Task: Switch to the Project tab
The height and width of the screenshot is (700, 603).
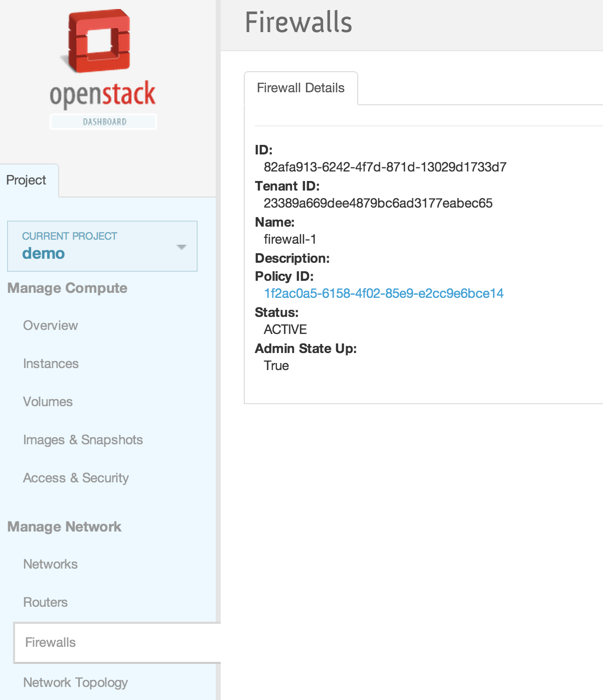Action: click(27, 181)
